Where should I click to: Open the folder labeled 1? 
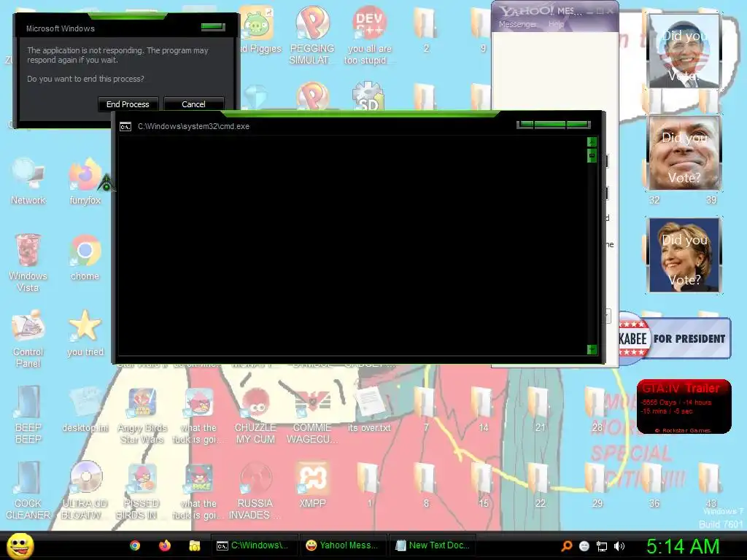coord(369,485)
